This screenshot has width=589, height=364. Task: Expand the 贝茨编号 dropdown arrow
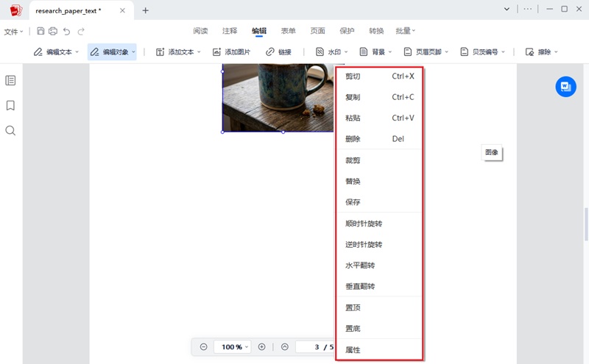pos(503,52)
